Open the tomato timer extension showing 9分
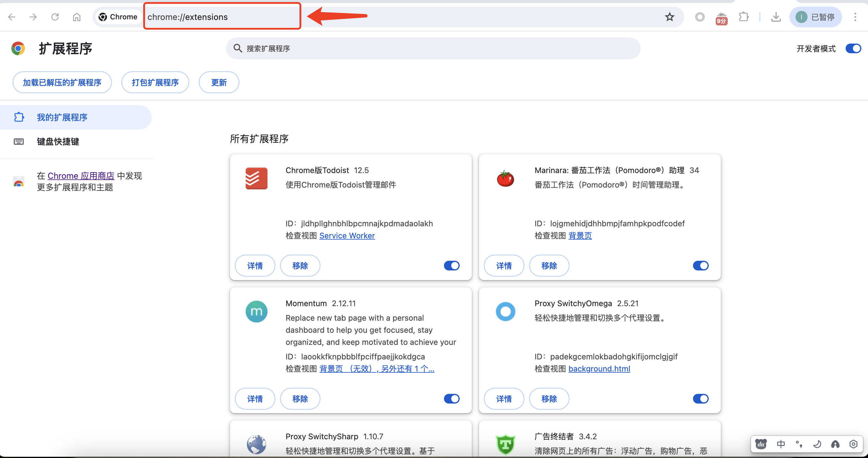Image resolution: width=868 pixels, height=458 pixels. coord(721,18)
